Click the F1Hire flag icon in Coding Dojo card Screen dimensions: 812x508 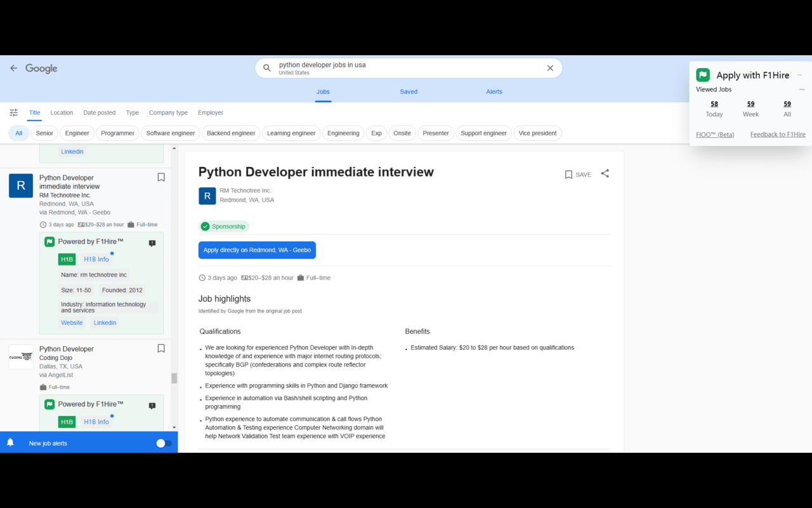pyautogui.click(x=49, y=404)
